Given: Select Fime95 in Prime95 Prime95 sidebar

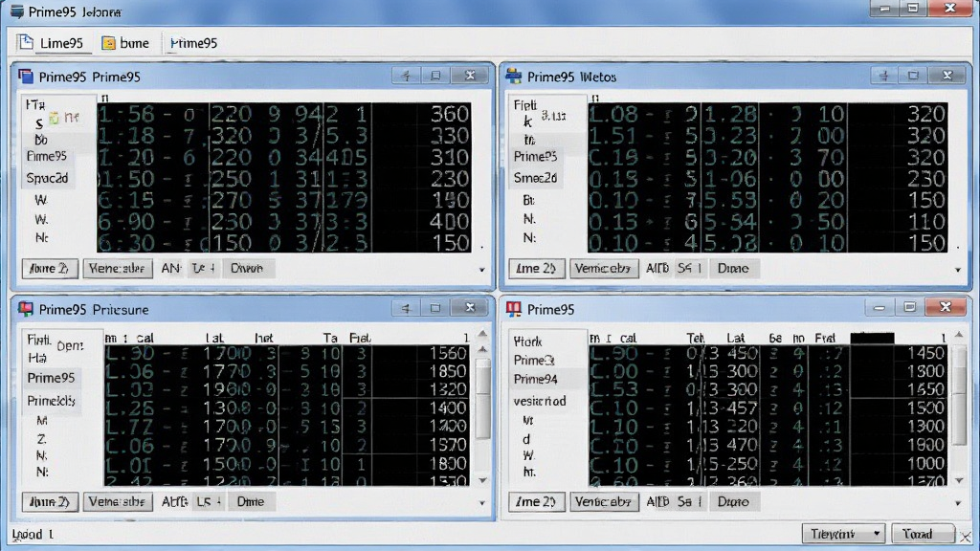Looking at the screenshot, I should click(47, 156).
